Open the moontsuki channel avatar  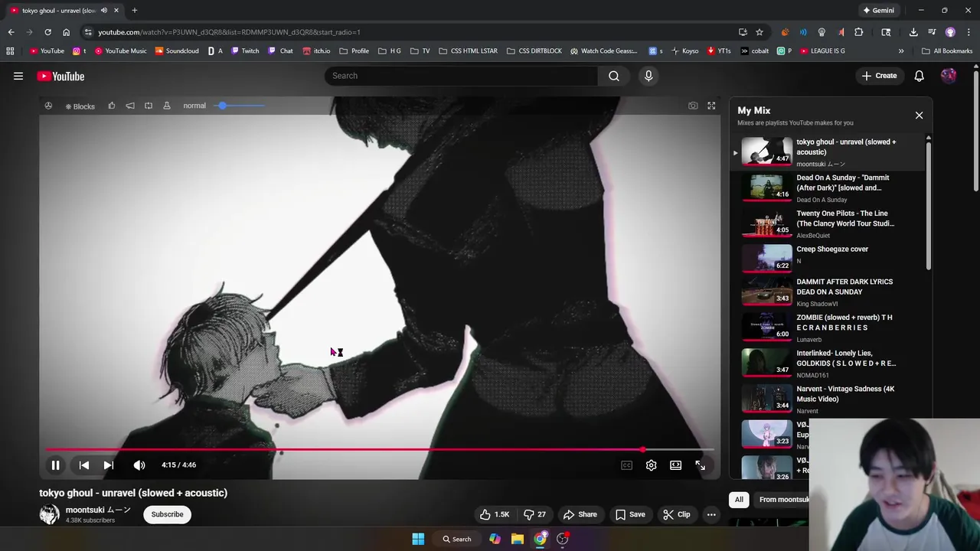[49, 514]
